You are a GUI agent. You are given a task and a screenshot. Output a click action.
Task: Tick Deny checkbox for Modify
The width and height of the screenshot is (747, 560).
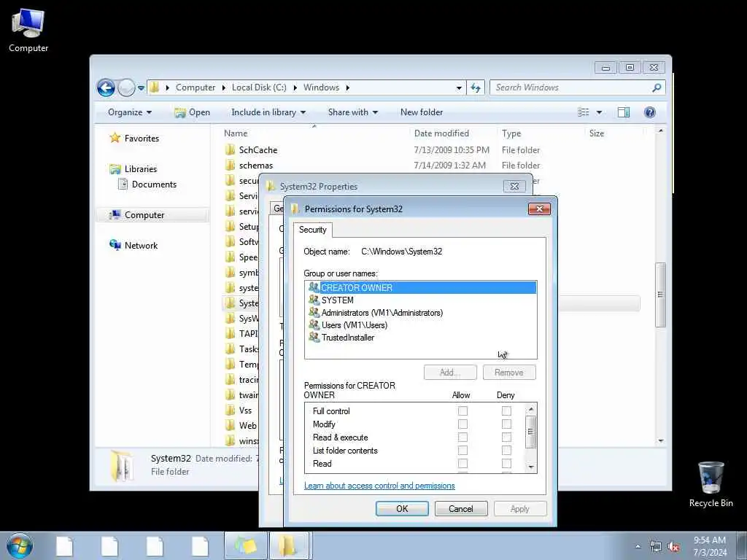tap(506, 424)
